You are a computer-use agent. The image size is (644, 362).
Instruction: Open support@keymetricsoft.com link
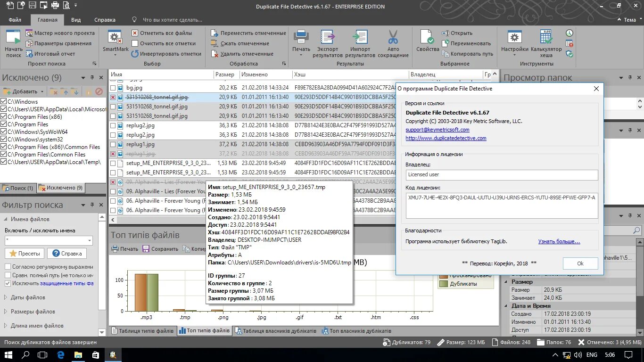pyautogui.click(x=438, y=130)
